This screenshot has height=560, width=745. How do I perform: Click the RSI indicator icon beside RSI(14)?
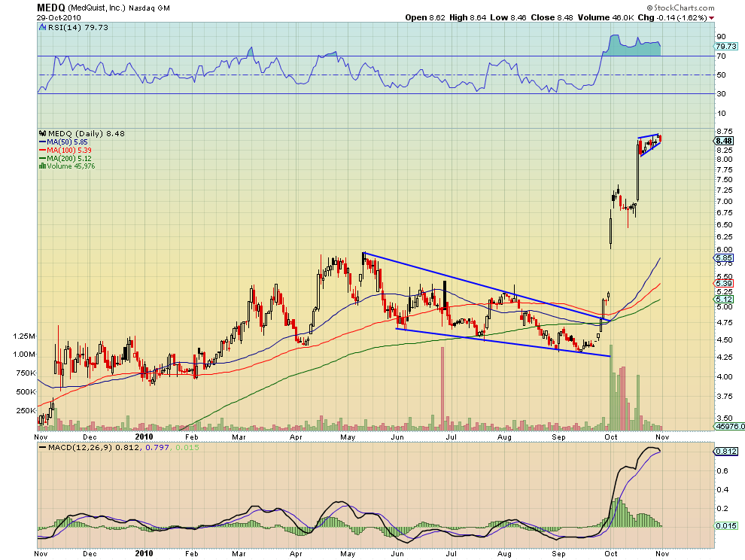[x=42, y=28]
